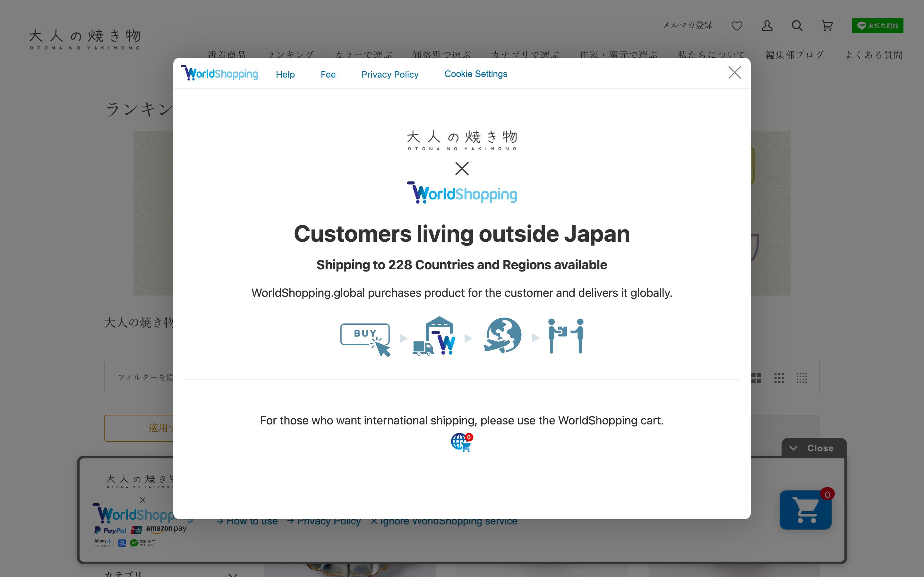Viewport: 924px width, 577px height.
Task: Click the WorldShopping globe cart icon in the modal
Action: pyautogui.click(x=461, y=442)
